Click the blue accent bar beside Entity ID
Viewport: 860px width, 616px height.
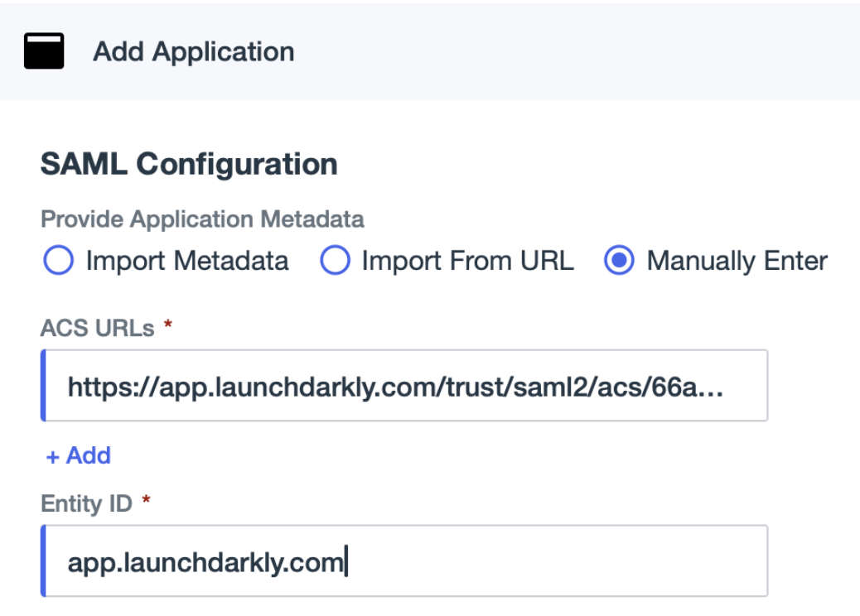tap(44, 561)
